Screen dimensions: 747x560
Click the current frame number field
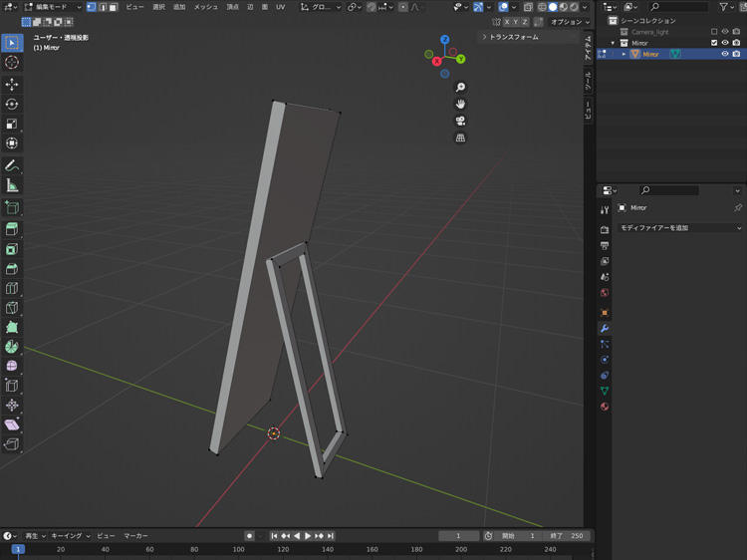459,536
